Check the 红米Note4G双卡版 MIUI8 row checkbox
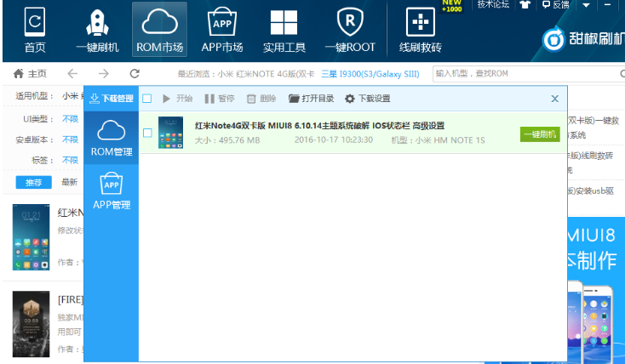 (147, 133)
